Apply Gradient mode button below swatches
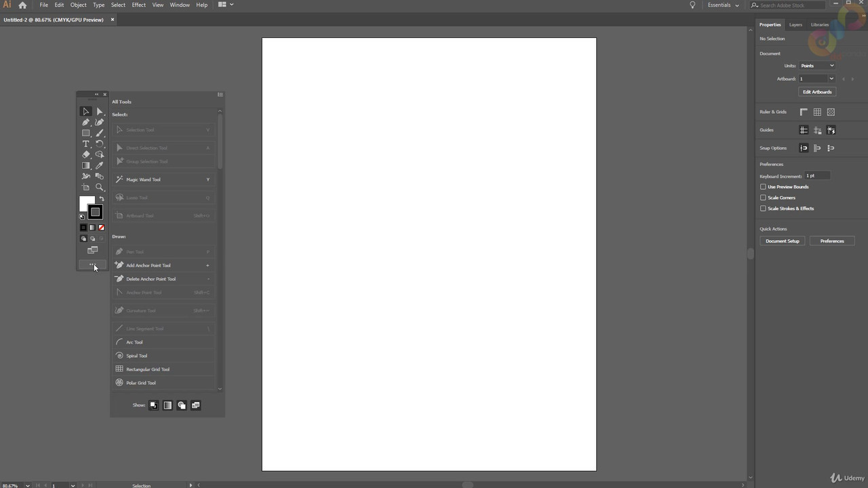The image size is (868, 488). (92, 228)
